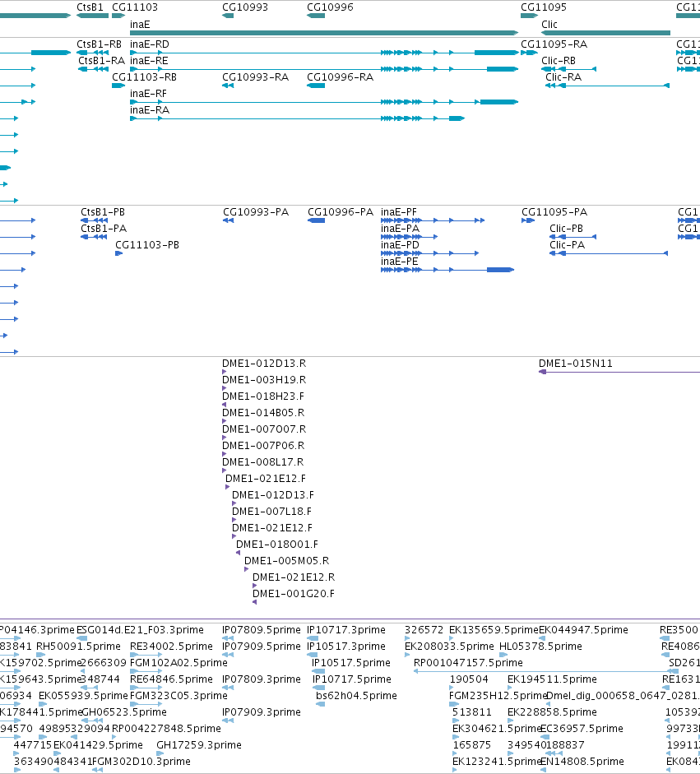Select transcript Clic-RA
The width and height of the screenshot is (700, 774).
[x=607, y=86]
